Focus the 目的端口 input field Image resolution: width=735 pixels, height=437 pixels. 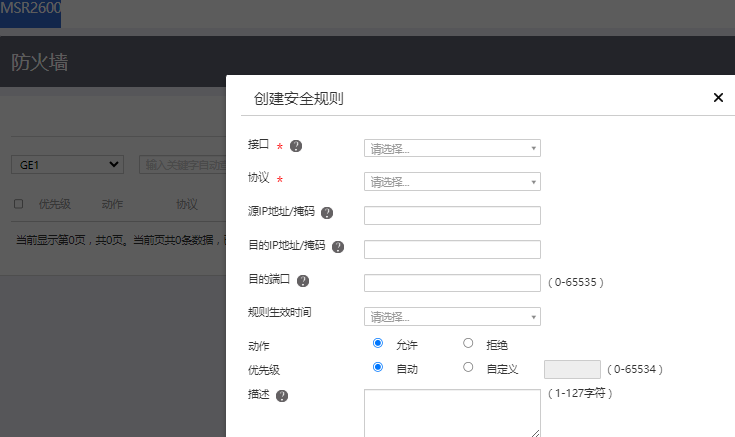click(x=452, y=283)
